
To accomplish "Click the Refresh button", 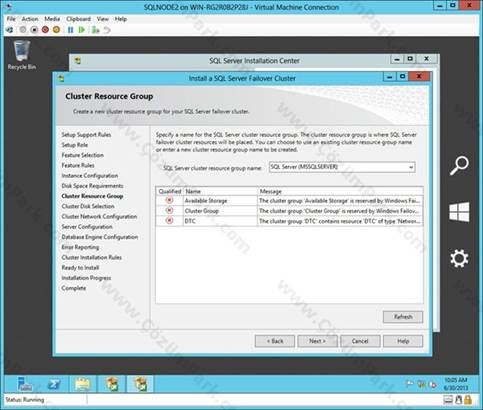I will pyautogui.click(x=403, y=317).
